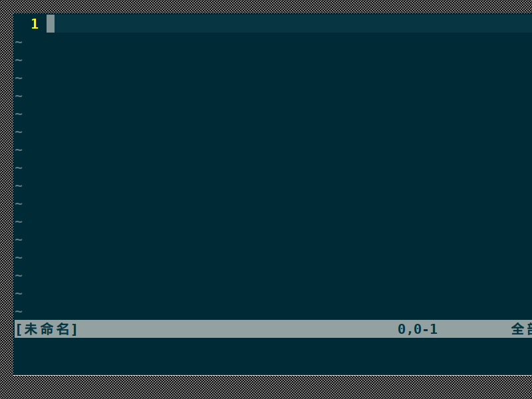Click the second-to-last tilde above the status line

pyautogui.click(x=19, y=293)
